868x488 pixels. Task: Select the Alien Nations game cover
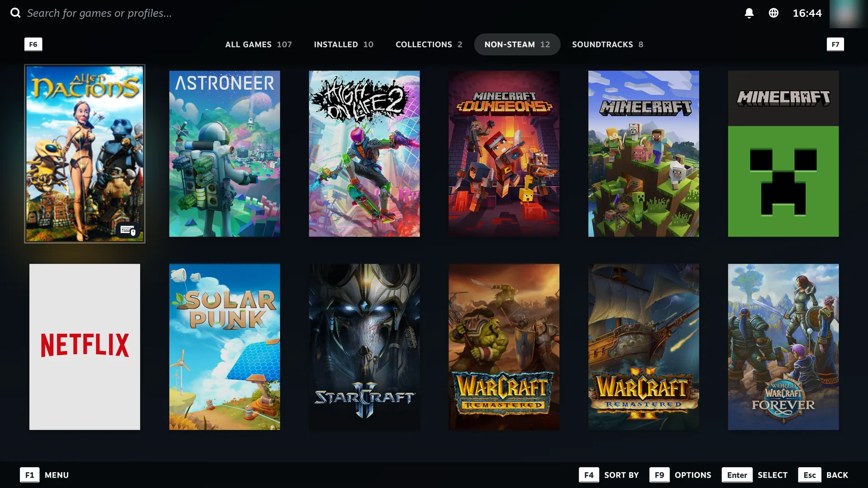(x=85, y=154)
